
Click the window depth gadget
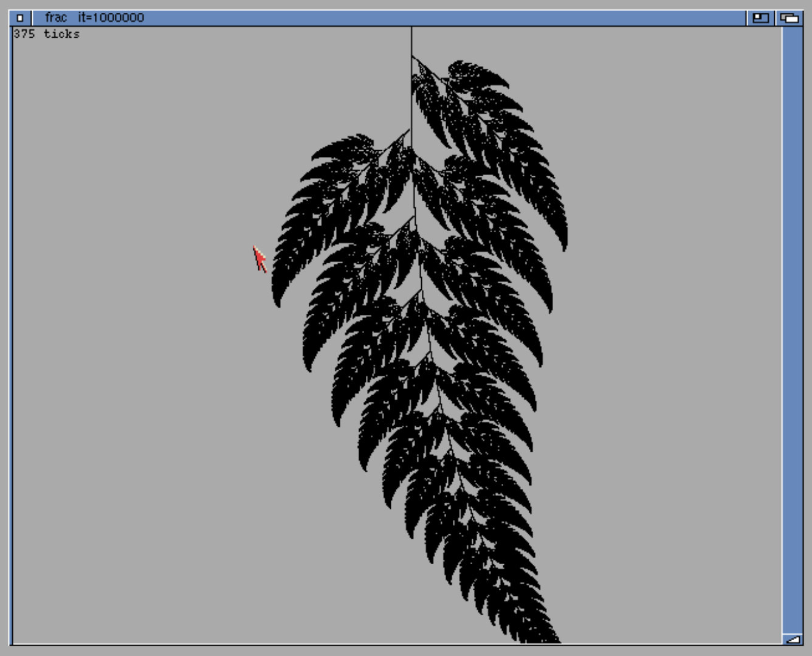click(x=790, y=18)
